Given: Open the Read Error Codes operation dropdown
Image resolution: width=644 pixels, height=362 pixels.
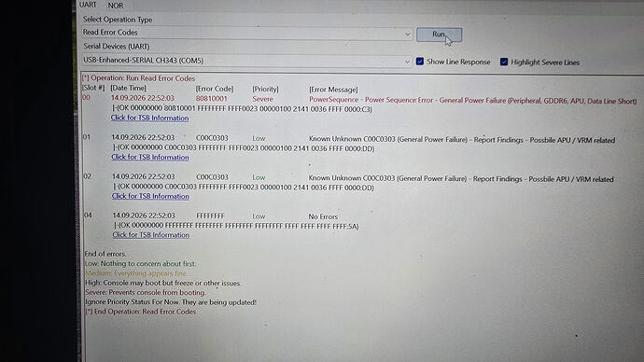Looking at the screenshot, I should pyautogui.click(x=246, y=33).
